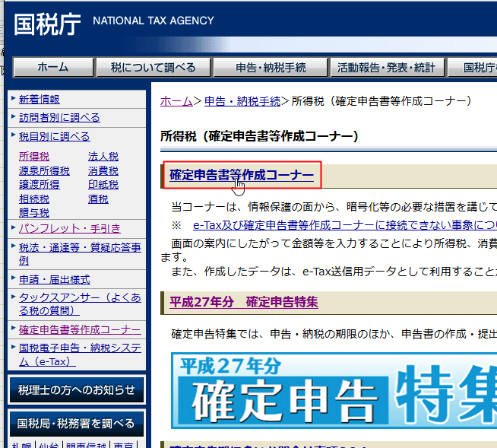Open 新着情報 in the sidebar
The image size is (497, 448).
click(40, 100)
